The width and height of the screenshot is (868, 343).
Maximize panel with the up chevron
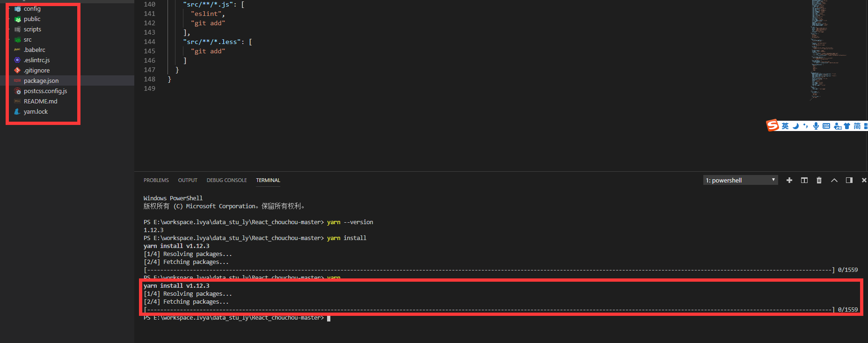coord(834,180)
